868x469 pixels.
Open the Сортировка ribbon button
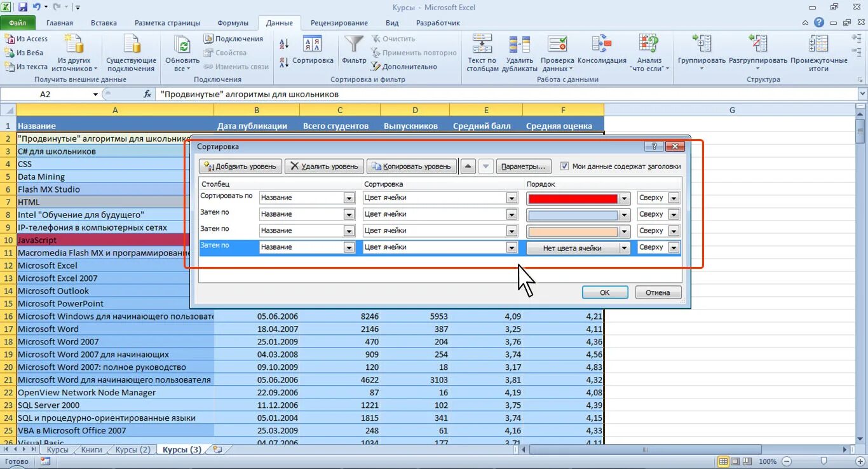point(313,51)
